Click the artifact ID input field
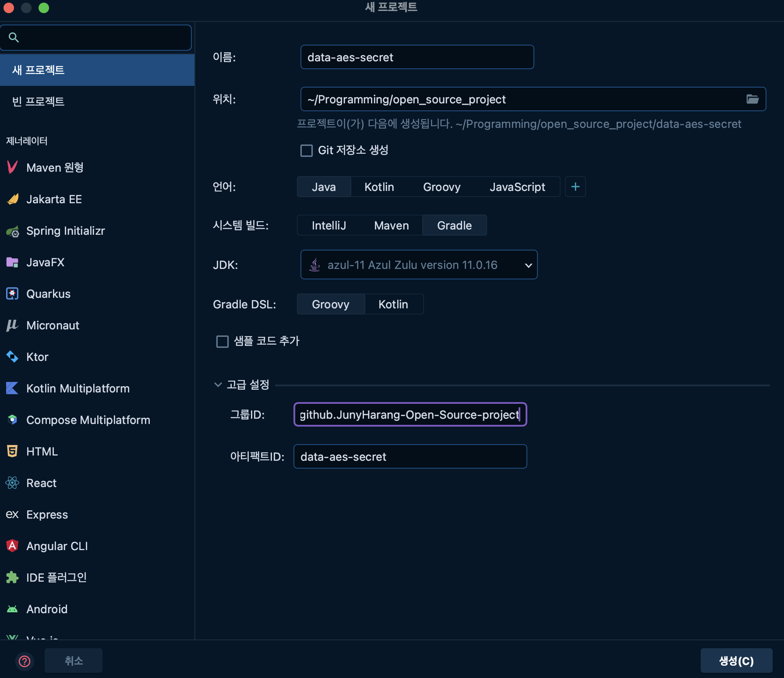This screenshot has width=784, height=678. coord(410,456)
